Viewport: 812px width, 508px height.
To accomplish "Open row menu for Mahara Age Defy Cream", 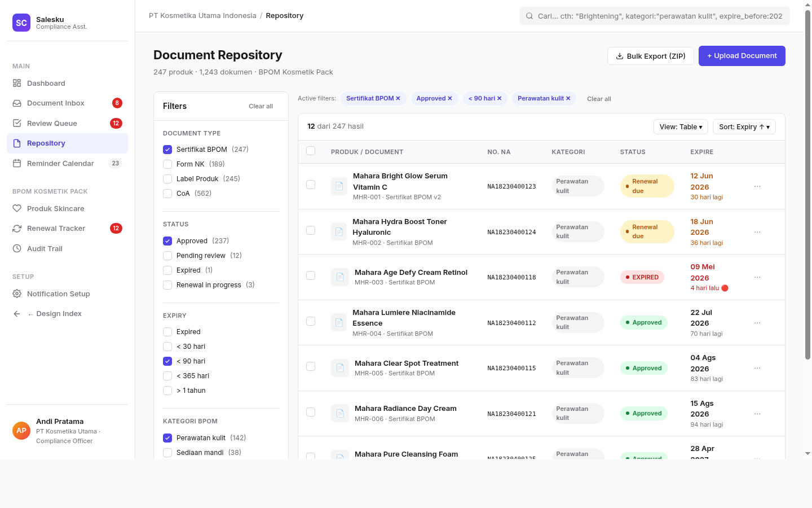I will click(x=757, y=277).
